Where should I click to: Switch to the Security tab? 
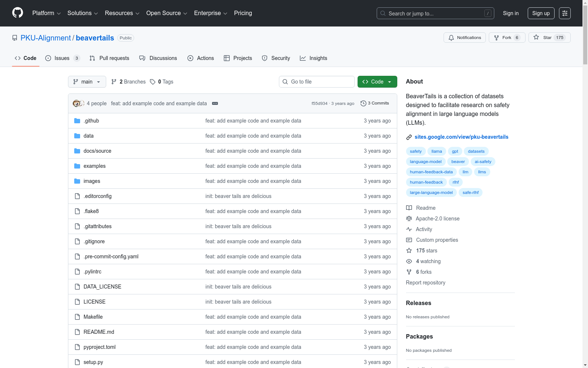[276, 58]
